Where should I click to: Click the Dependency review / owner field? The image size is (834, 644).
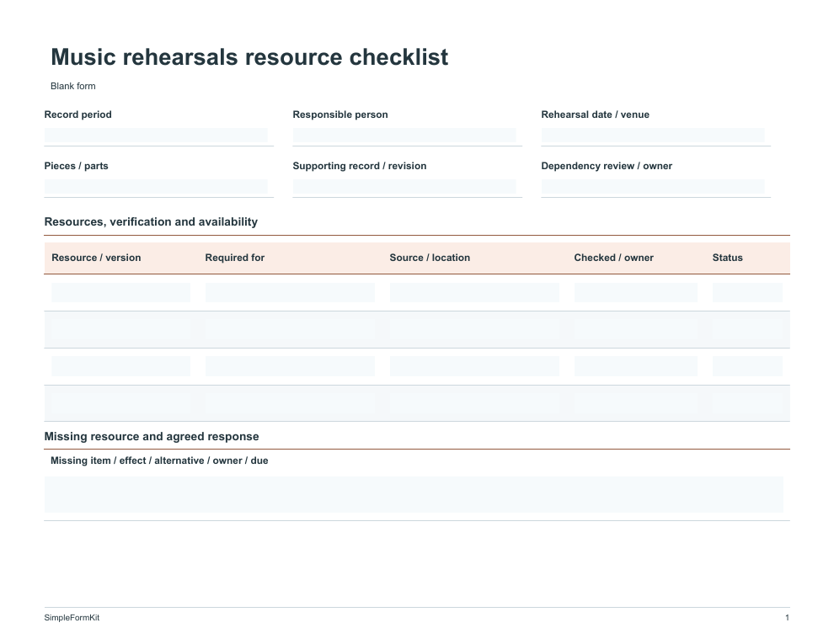[653, 187]
